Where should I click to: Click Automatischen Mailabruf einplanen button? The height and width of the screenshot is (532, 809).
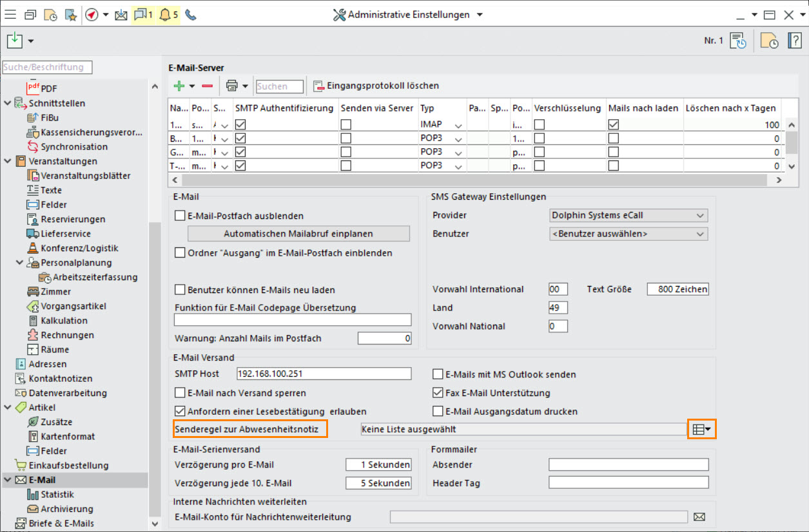coord(298,234)
